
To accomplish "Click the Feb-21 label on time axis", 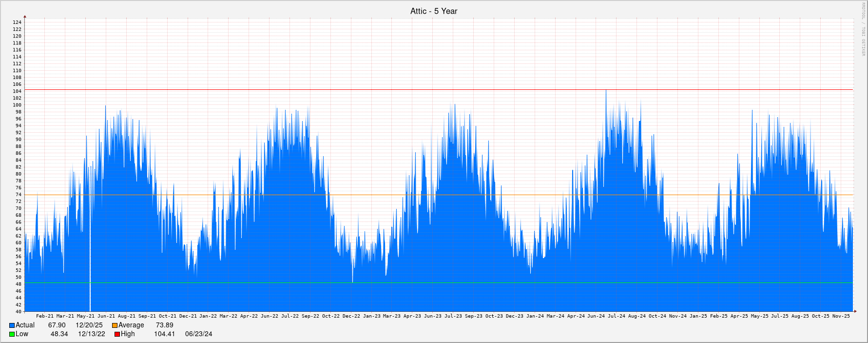I will coord(45,316).
